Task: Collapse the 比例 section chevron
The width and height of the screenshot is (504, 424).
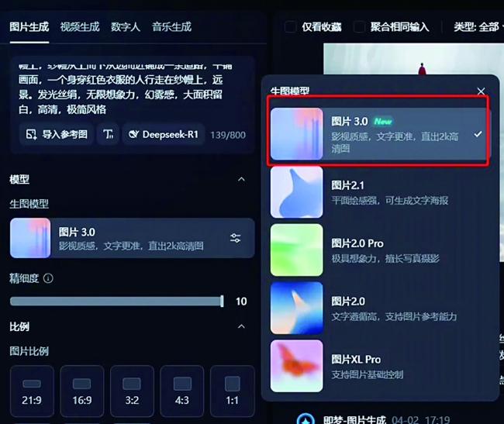Action: [241, 326]
